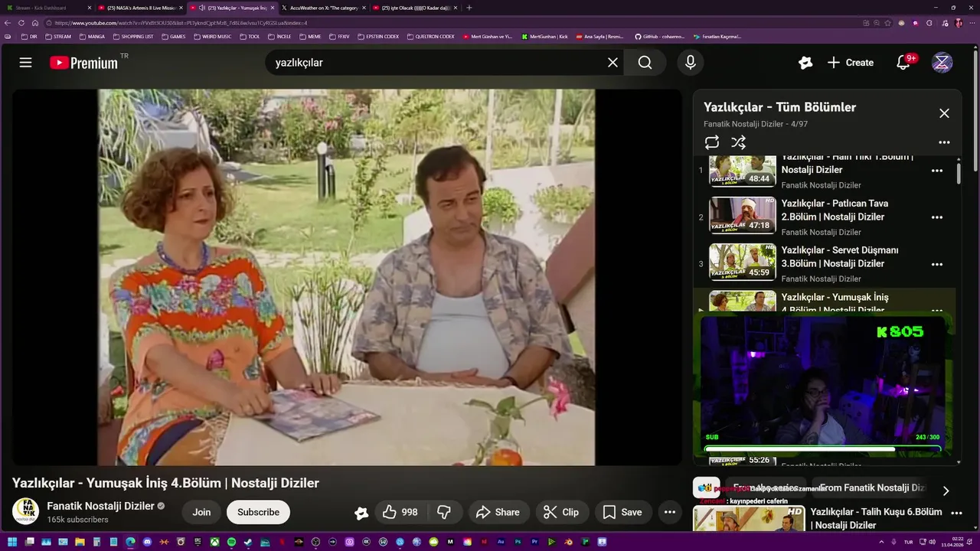Toggle loop playlist
This screenshot has height=551, width=980.
[x=712, y=142]
